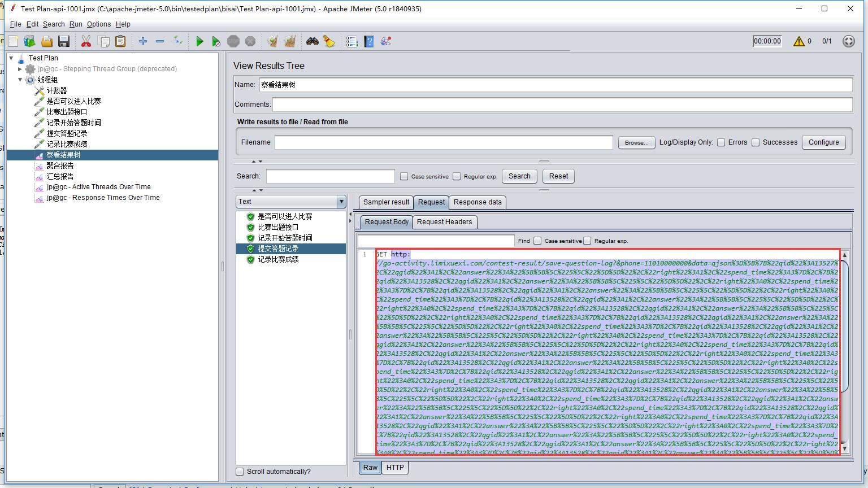Viewport: 868px width, 488px height.
Task: Click the Configure button
Action: (x=823, y=142)
